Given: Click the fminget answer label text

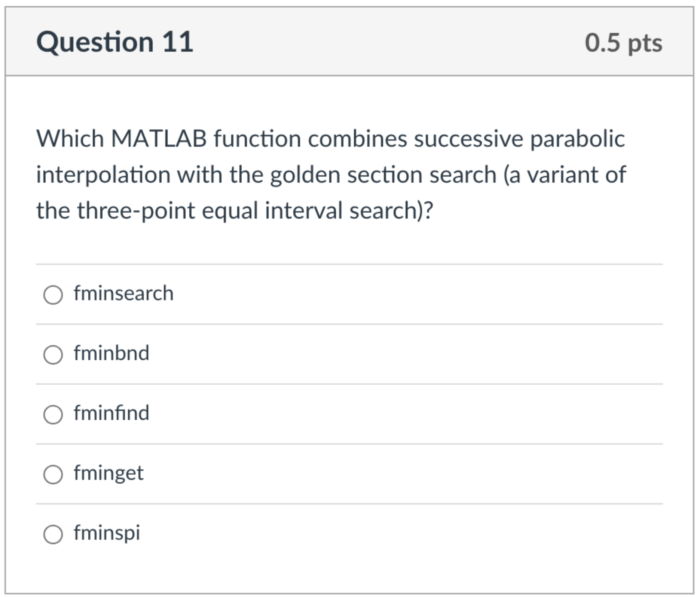Looking at the screenshot, I should tap(108, 473).
